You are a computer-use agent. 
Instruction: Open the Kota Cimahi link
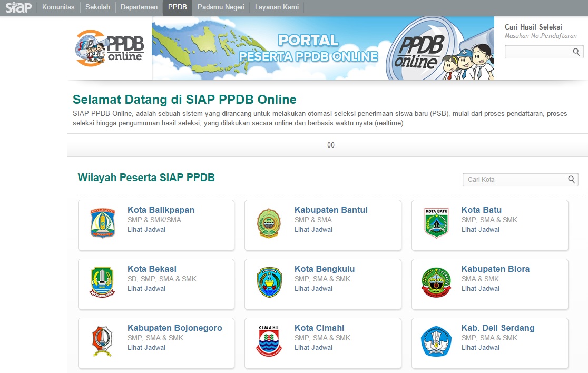319,328
